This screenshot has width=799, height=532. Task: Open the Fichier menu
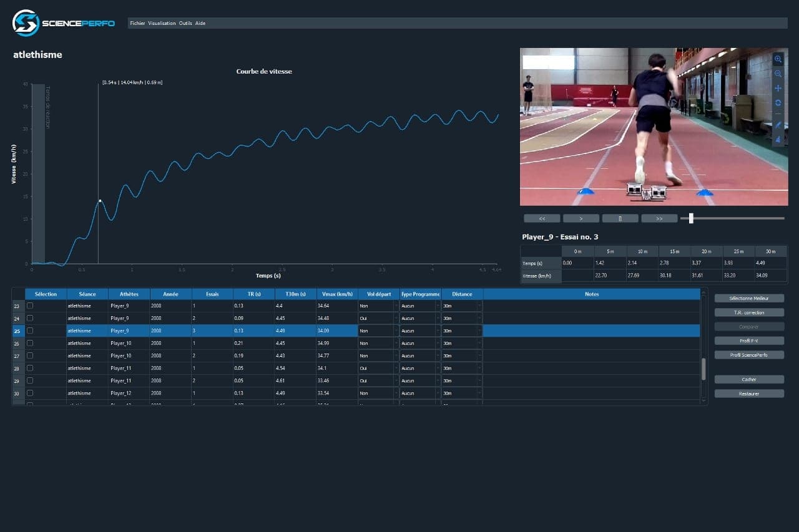[x=137, y=23]
